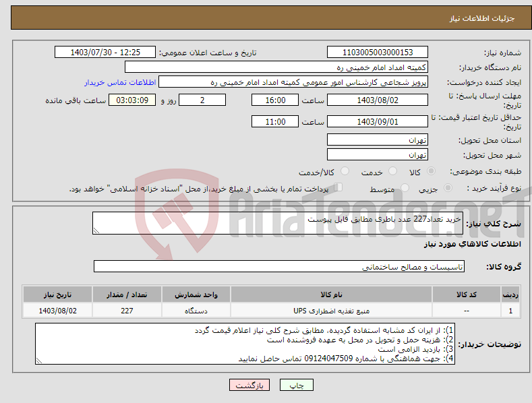Click the واحد شمارش column header

[196, 294]
